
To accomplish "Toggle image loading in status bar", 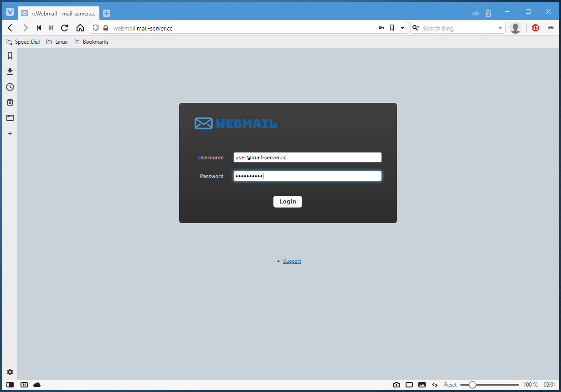I will [422, 385].
